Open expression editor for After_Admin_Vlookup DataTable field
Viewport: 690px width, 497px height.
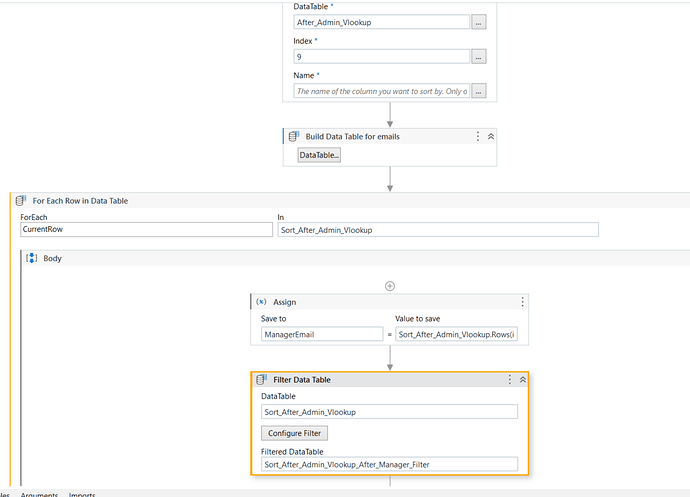pos(479,22)
